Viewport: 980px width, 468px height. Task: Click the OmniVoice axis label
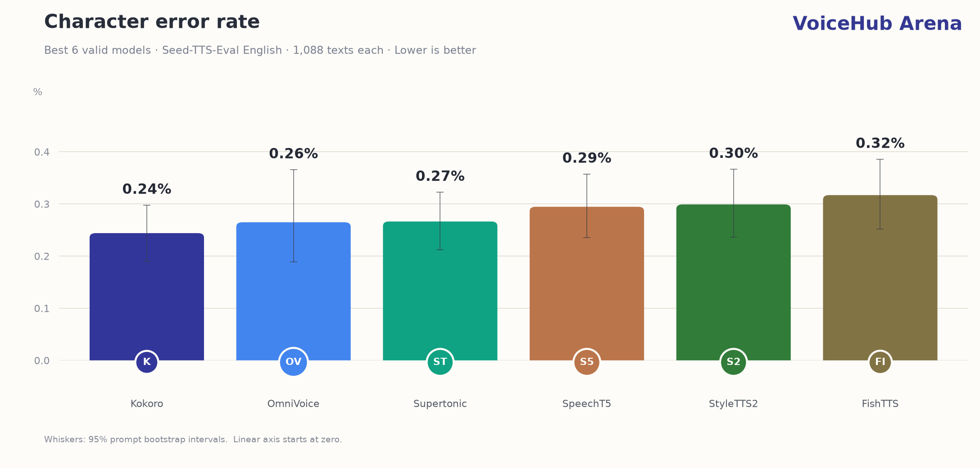point(294,404)
